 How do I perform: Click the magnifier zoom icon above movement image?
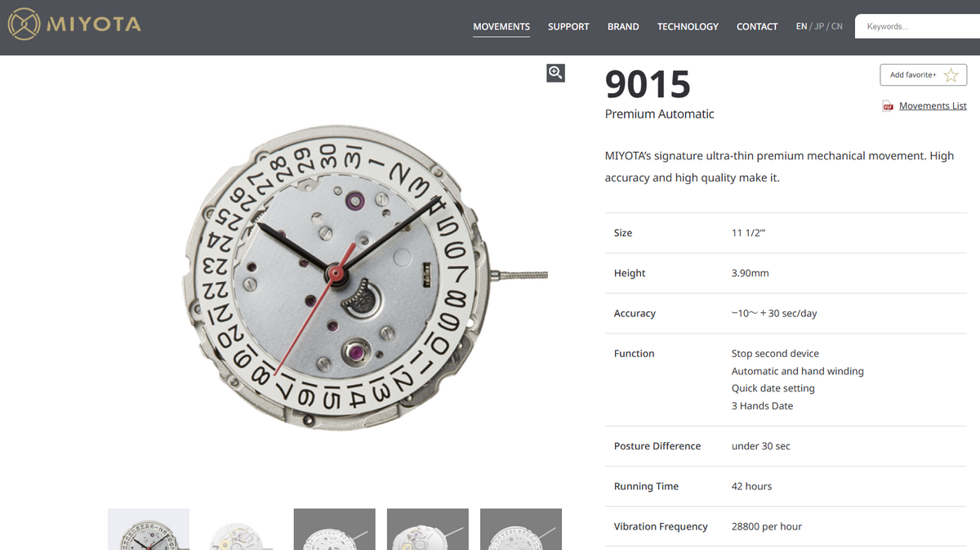555,73
